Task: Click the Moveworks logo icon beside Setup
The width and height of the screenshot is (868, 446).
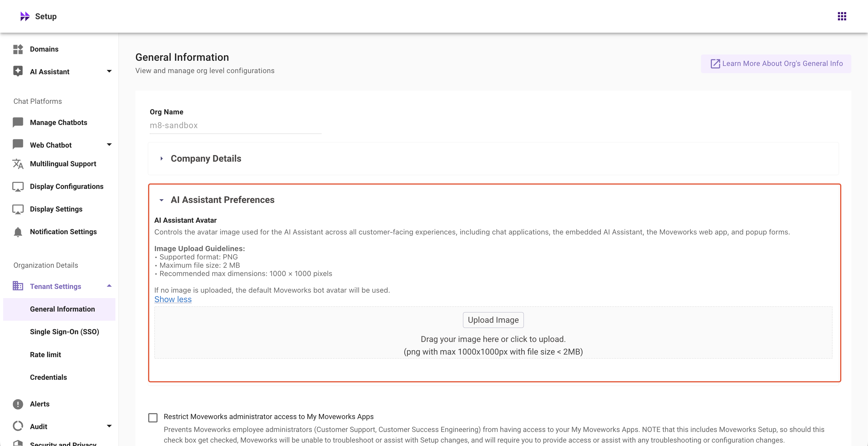Action: click(25, 16)
